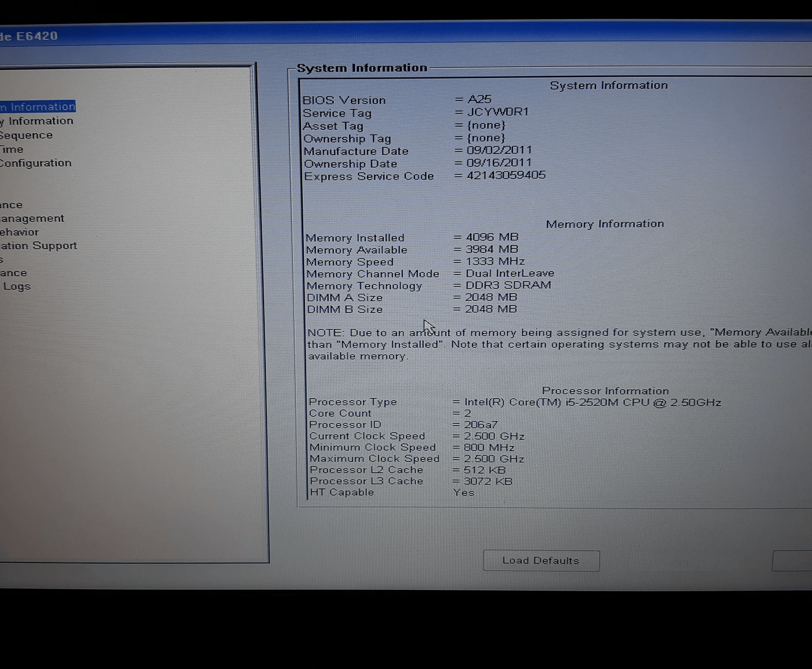Click the Intel Core i5-2520M processor type

pyautogui.click(x=593, y=403)
